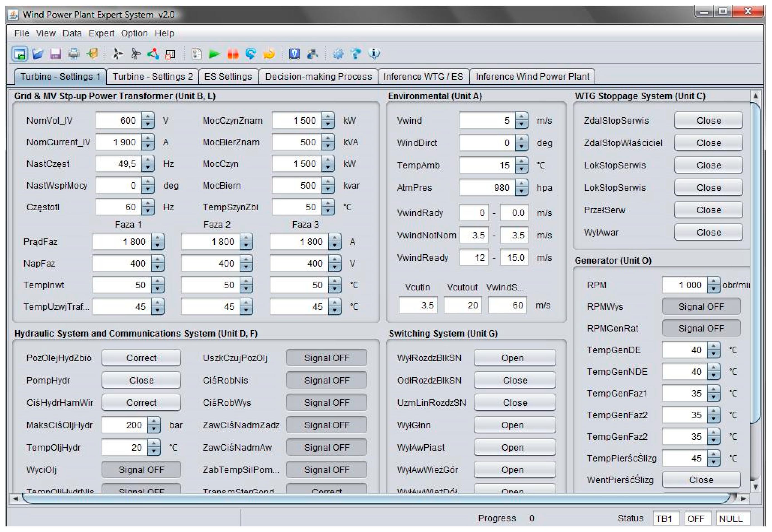Toggle the PompHydr Close button
Image resolution: width=772 pixels, height=532 pixels.
coord(141,380)
